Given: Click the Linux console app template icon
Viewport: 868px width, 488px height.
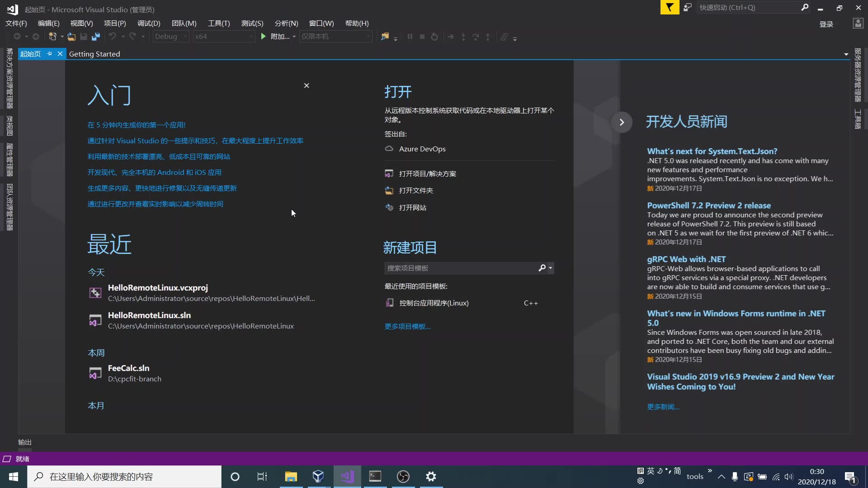Looking at the screenshot, I should (389, 303).
